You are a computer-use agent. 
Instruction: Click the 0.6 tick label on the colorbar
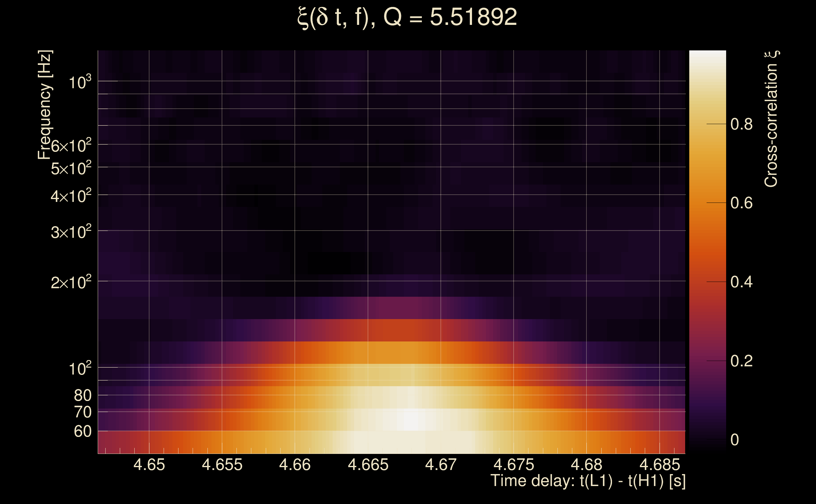pyautogui.click(x=741, y=203)
